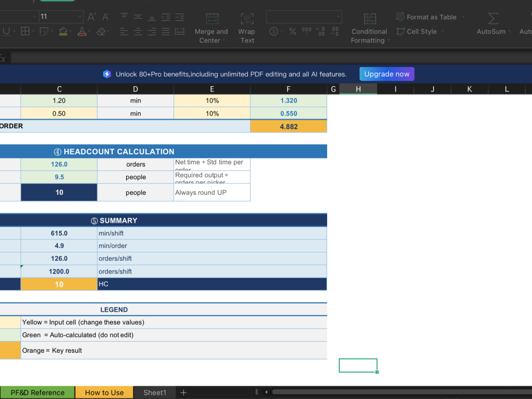Switch to the Sheet1 tab
Screen dimensions: 532x399
click(155, 393)
